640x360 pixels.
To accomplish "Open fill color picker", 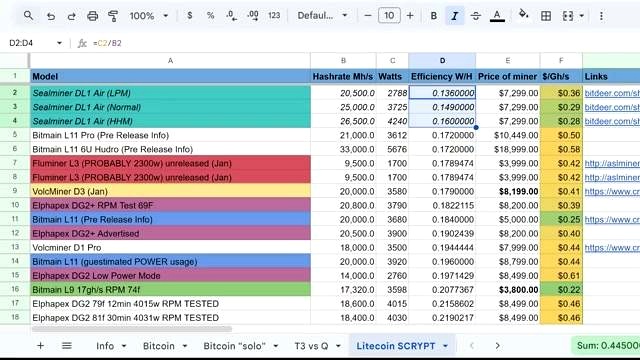I will coord(523,15).
